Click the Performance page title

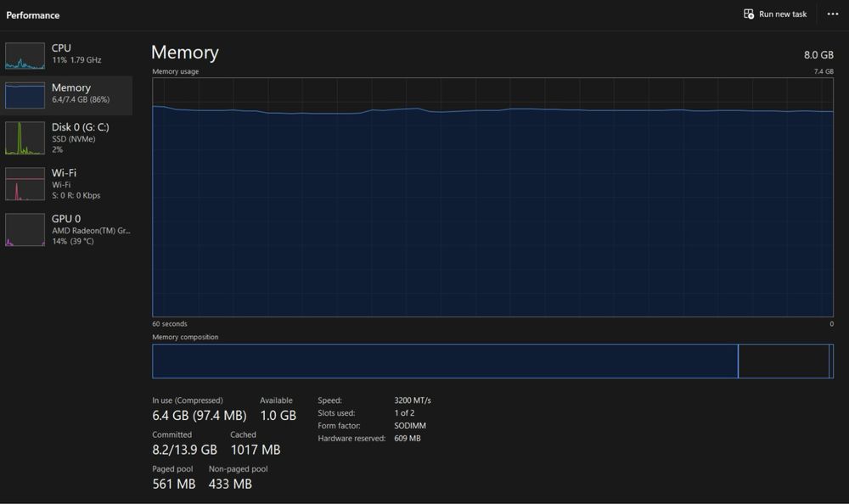tap(33, 15)
